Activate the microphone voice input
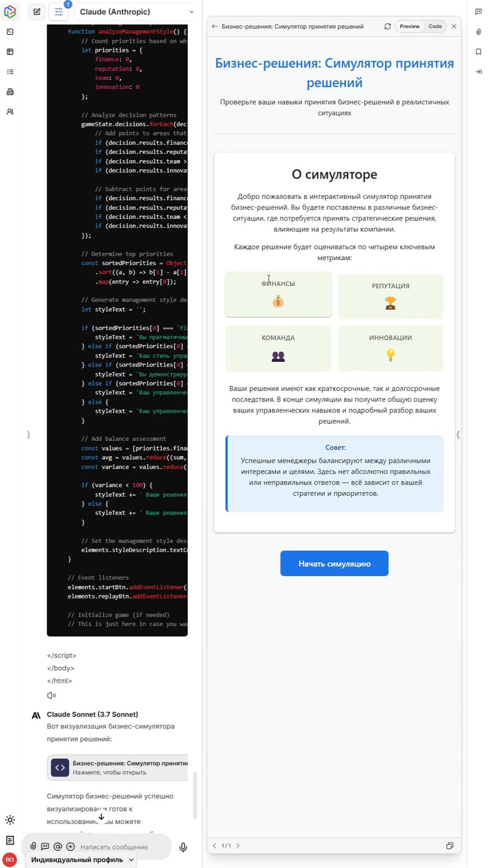 tap(183, 847)
